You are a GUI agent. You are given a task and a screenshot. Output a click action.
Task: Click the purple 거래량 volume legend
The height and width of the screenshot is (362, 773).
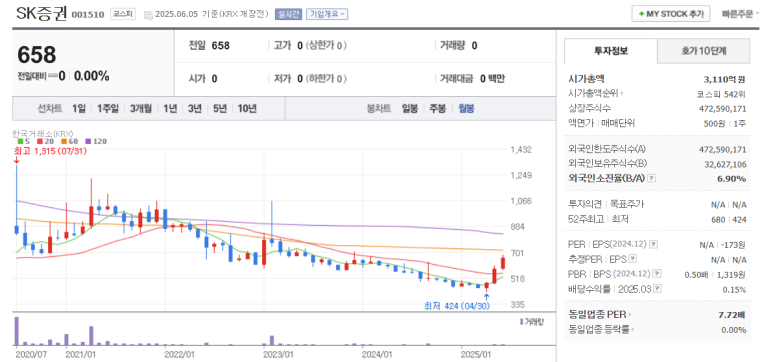click(531, 322)
